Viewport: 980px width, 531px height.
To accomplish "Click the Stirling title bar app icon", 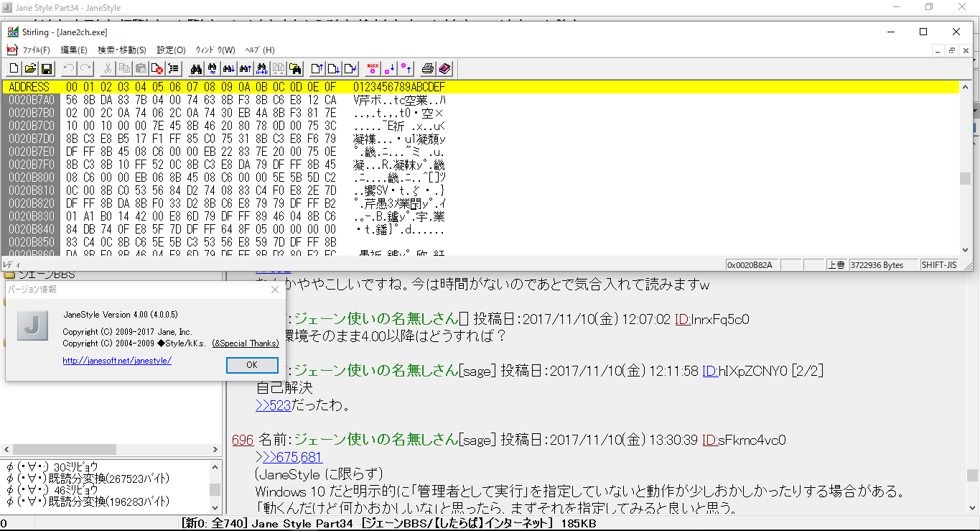I will 12,32.
